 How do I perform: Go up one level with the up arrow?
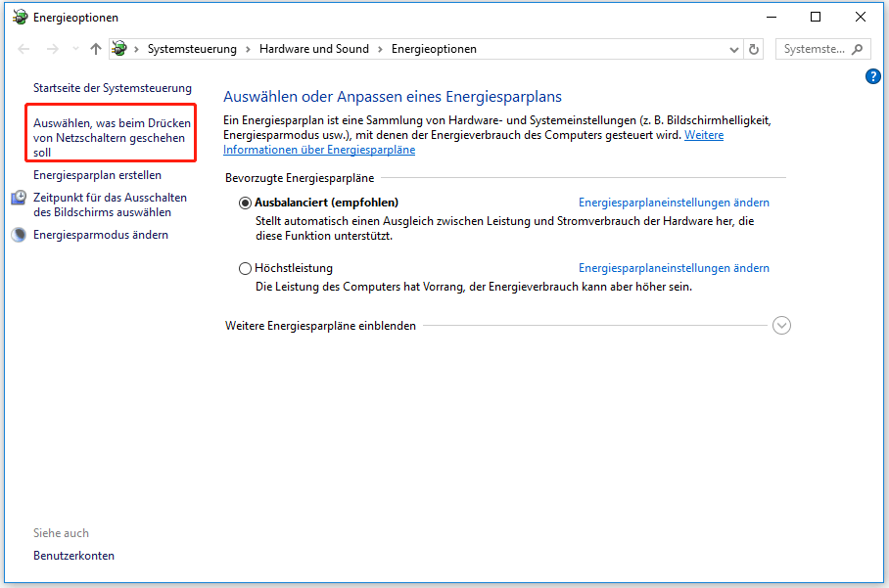tap(96, 49)
